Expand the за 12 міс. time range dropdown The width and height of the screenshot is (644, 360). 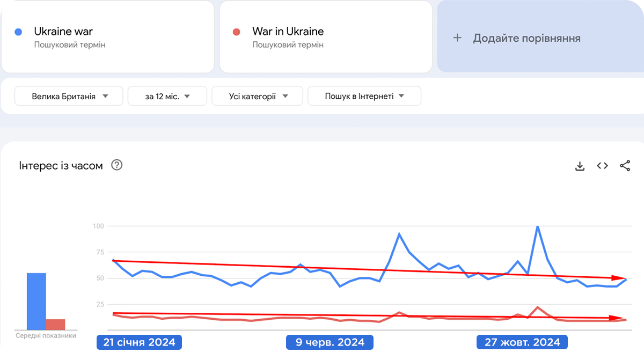pyautogui.click(x=167, y=97)
